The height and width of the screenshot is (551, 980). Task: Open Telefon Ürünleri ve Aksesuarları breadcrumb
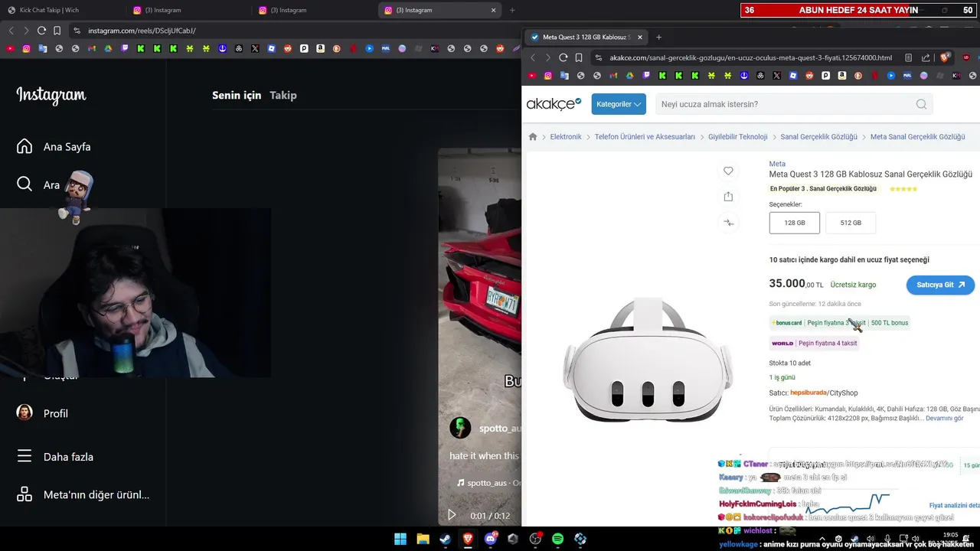[645, 137]
